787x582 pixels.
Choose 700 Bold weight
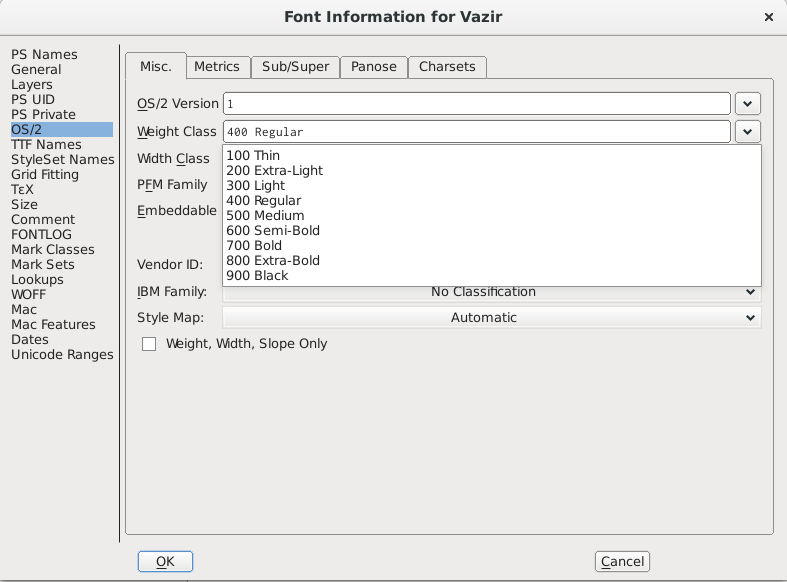tap(492, 246)
